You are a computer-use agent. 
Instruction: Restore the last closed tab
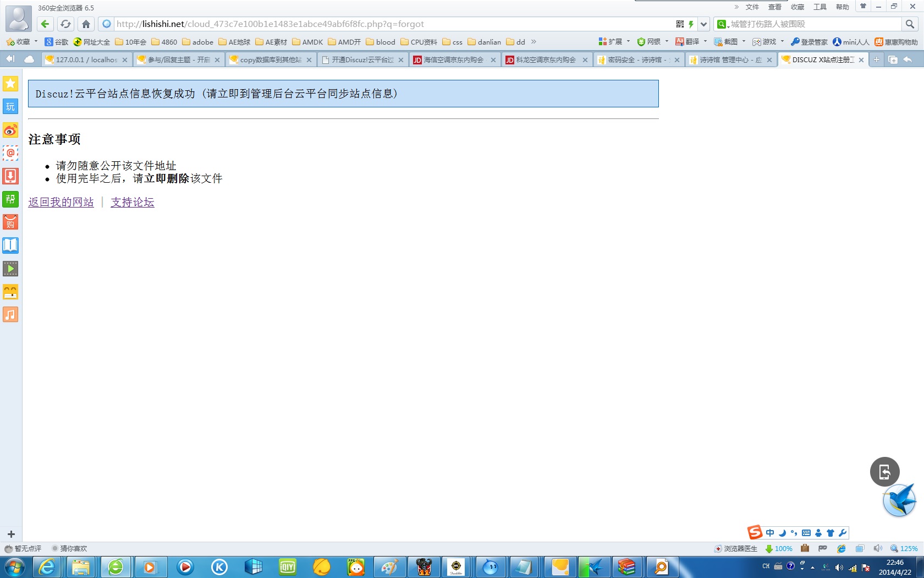tap(908, 59)
